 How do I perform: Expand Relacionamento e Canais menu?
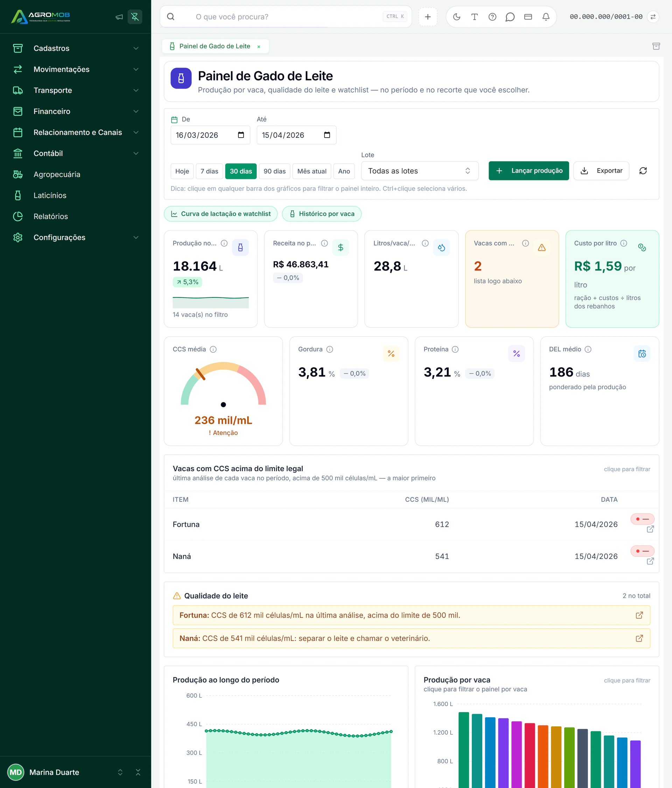tap(76, 132)
